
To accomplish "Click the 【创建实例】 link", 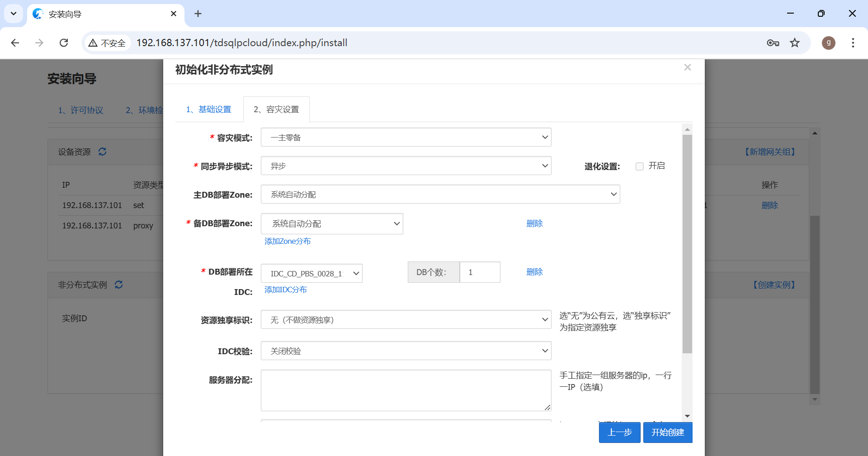I will [774, 285].
